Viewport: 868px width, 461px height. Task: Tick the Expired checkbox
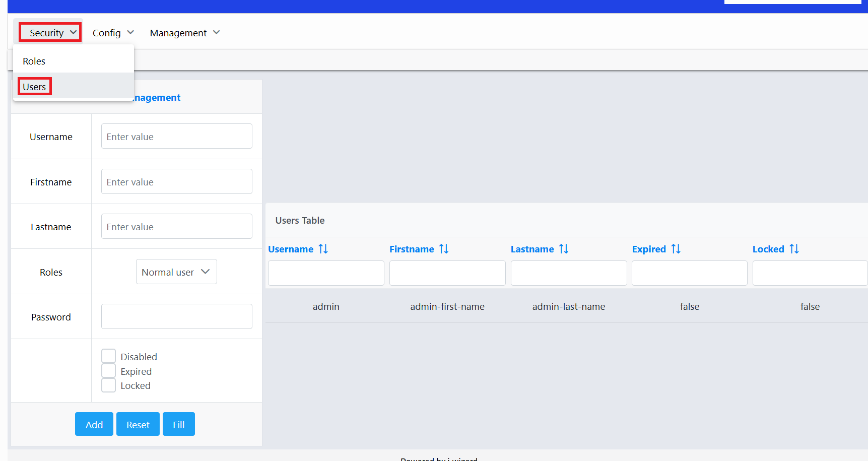pyautogui.click(x=108, y=371)
